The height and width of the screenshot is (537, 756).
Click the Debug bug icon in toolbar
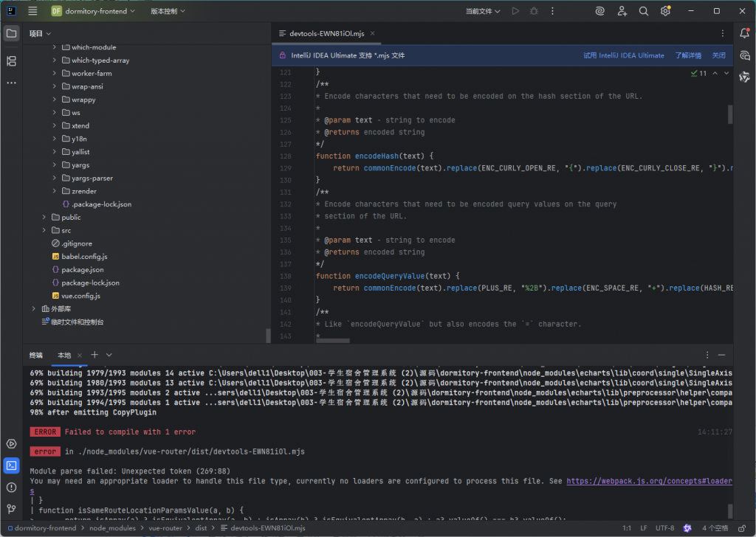point(534,11)
